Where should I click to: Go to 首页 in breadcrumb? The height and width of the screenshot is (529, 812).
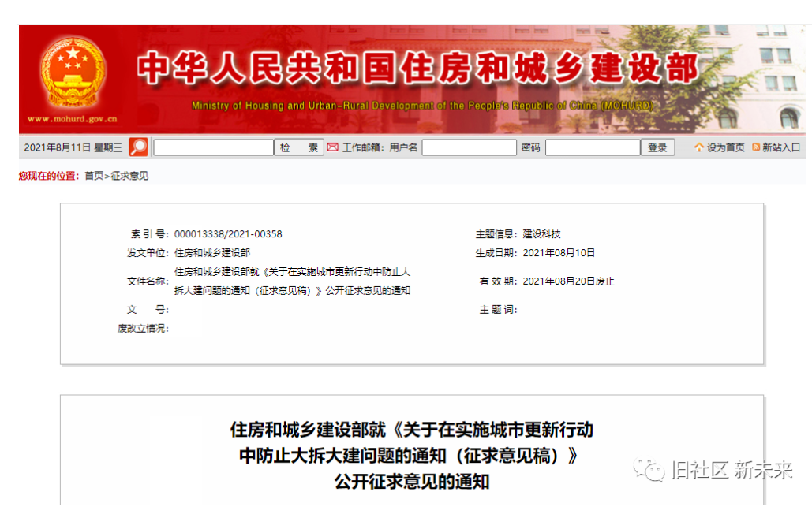click(x=94, y=176)
